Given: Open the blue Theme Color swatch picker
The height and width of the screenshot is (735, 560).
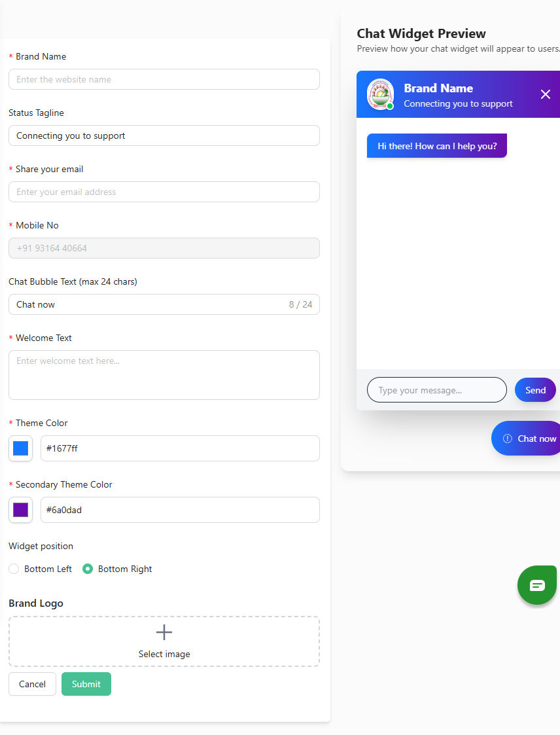Looking at the screenshot, I should click(21, 448).
